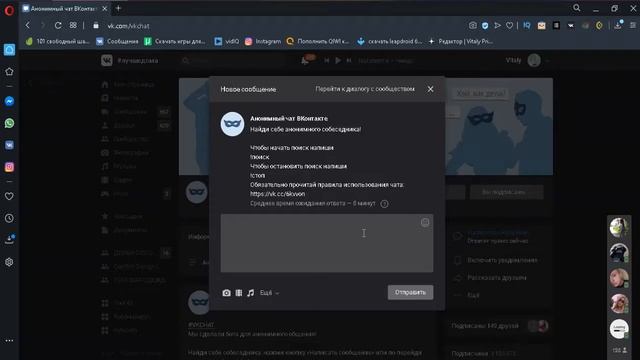Screen dimensions: 640x360
Task: Open the ad blocker shield icon
Action: (x=485, y=25)
